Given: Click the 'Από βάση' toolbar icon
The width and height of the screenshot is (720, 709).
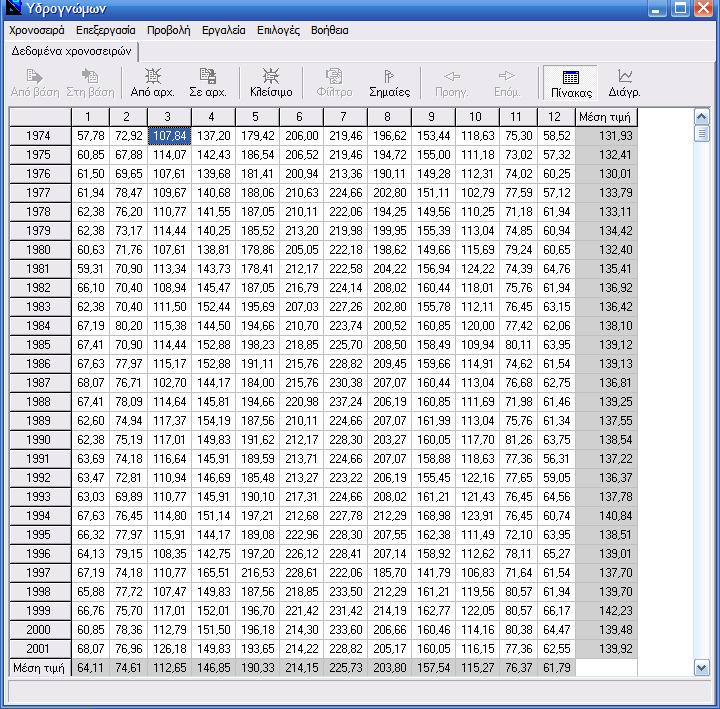Looking at the screenshot, I should [x=35, y=83].
